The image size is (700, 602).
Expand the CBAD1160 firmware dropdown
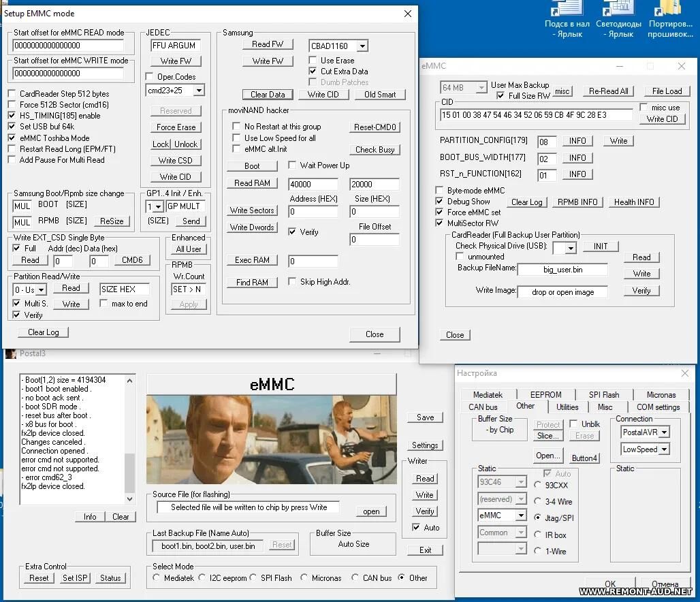362,46
